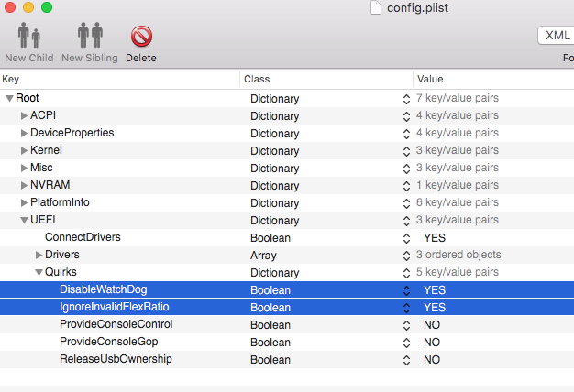Sort by the Class column header
The width and height of the screenshot is (574, 392).
tap(326, 79)
